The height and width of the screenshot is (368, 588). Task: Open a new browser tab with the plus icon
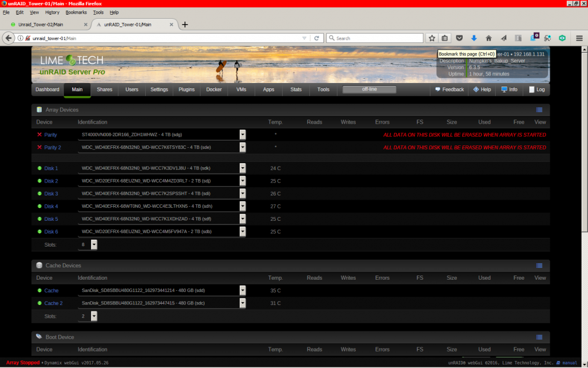[x=185, y=25]
